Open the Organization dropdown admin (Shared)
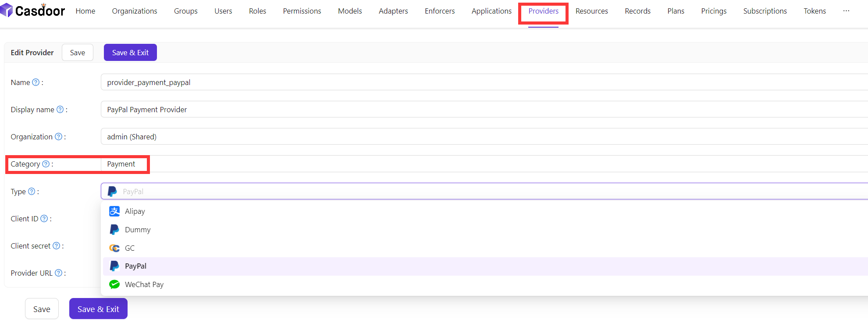Screen dimensions: 868x330 tap(482, 137)
